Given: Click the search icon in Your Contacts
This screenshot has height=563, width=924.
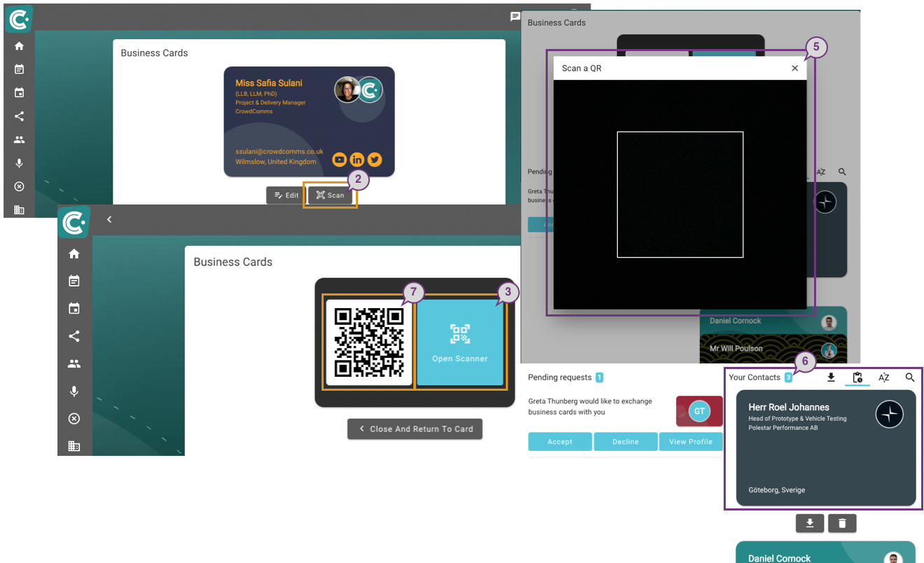Looking at the screenshot, I should pyautogui.click(x=910, y=377).
